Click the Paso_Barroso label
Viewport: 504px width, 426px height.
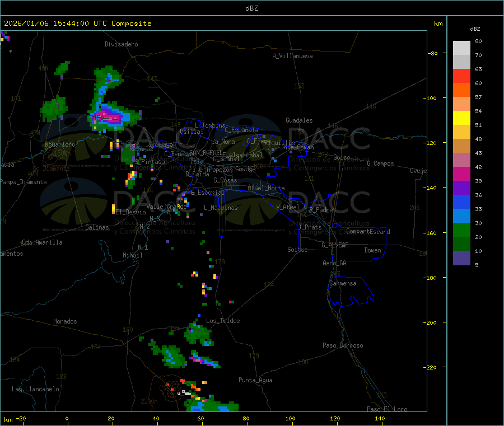point(343,345)
